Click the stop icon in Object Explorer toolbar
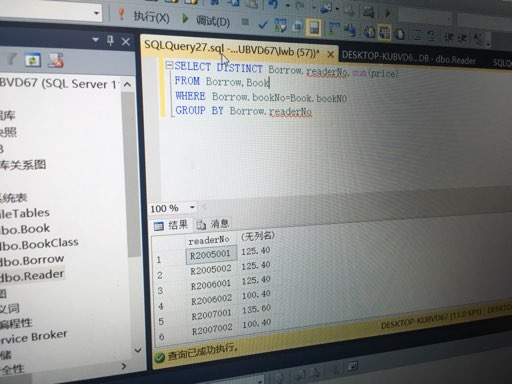The width and height of the screenshot is (512, 384). click(55, 61)
